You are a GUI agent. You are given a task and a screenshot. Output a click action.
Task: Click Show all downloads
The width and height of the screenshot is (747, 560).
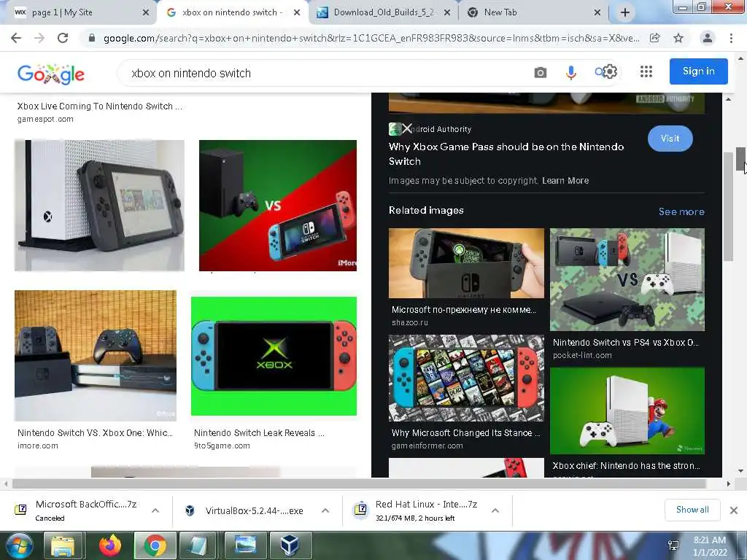pyautogui.click(x=692, y=510)
